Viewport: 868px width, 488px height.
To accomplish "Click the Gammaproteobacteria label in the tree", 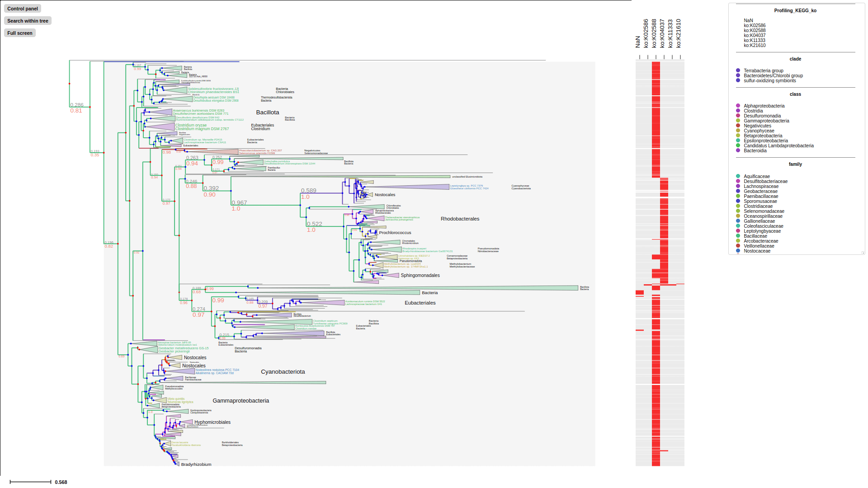I will click(241, 401).
